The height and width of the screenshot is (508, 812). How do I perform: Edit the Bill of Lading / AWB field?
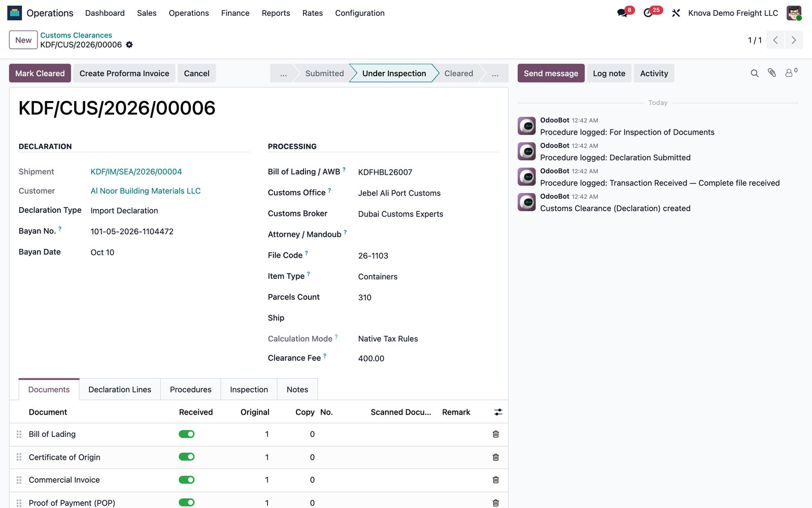click(x=428, y=172)
